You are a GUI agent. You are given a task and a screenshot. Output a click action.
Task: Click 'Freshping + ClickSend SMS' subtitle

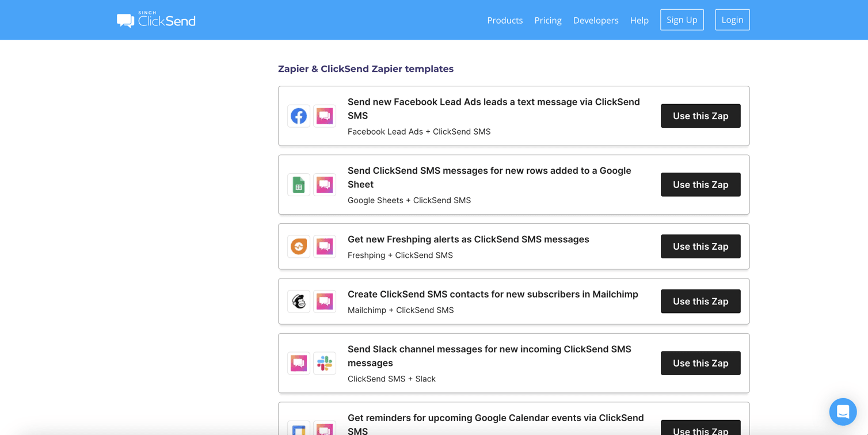click(400, 255)
